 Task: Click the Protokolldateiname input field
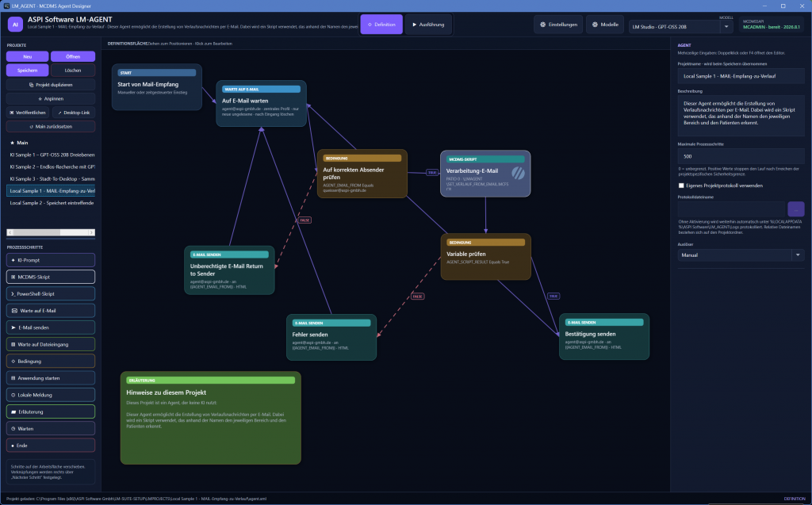732,209
